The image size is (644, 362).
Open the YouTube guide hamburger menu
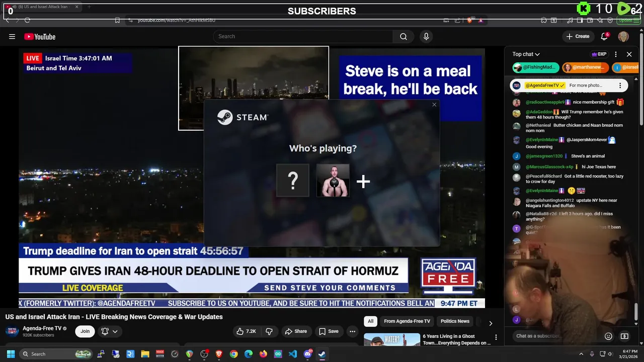click(x=12, y=36)
